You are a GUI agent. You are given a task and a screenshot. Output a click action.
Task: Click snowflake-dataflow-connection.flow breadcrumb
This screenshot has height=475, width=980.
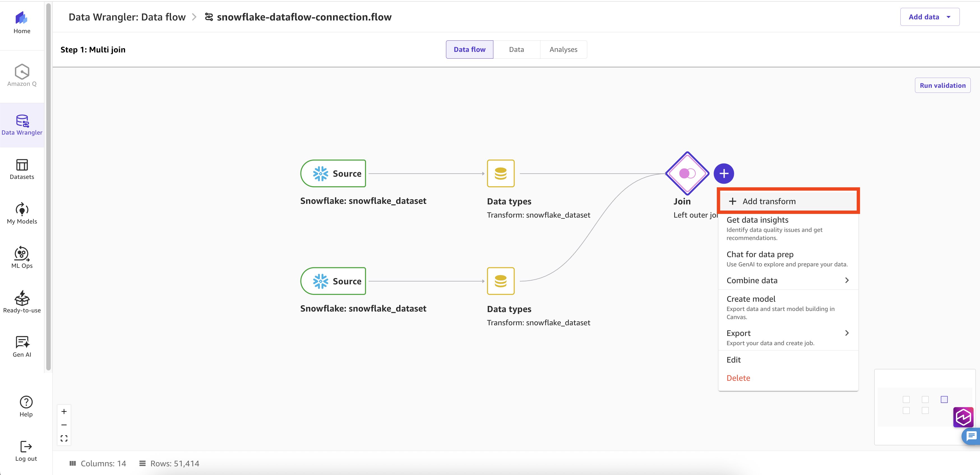click(304, 17)
